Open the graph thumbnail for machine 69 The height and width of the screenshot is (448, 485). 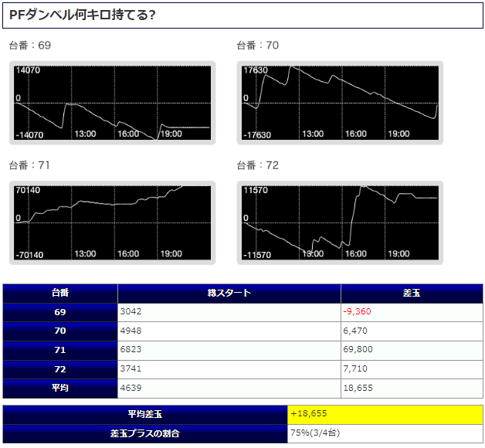[112, 103]
